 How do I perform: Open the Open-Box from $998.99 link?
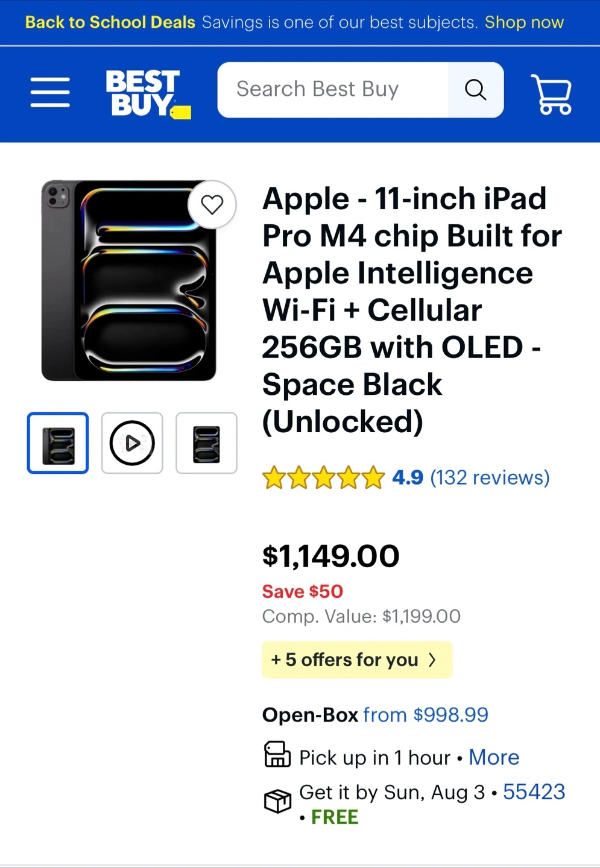pyautogui.click(x=425, y=715)
